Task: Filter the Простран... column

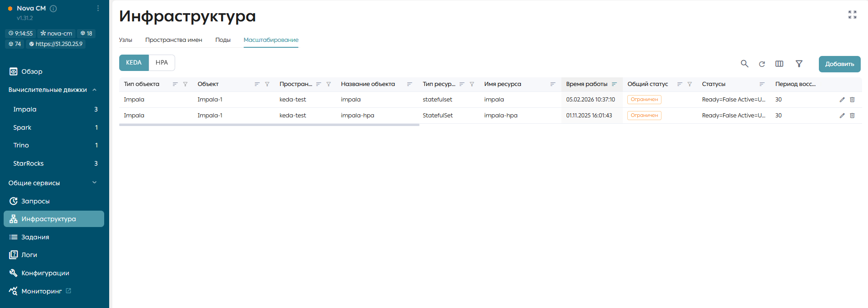Action: tap(328, 84)
